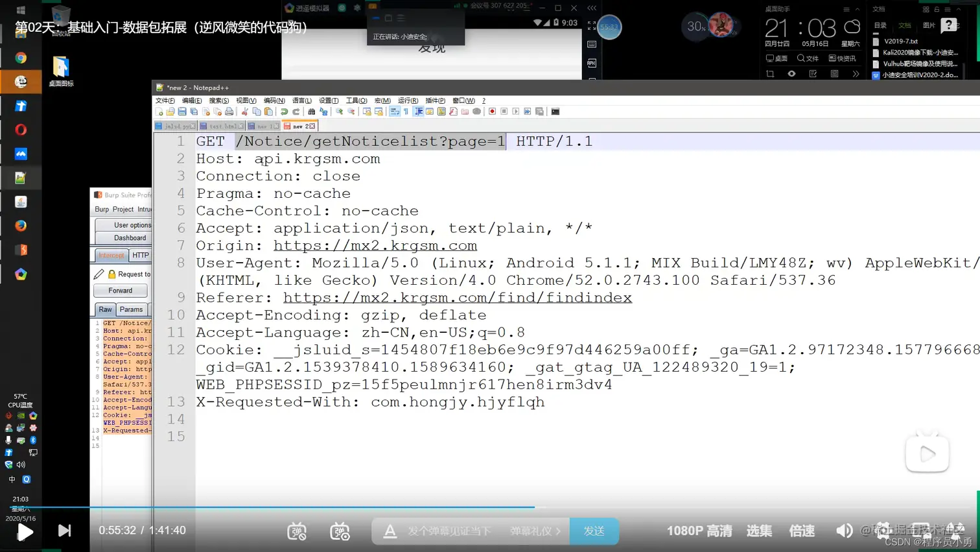Open Find with the binoculars icon
980x552 pixels.
point(312,112)
